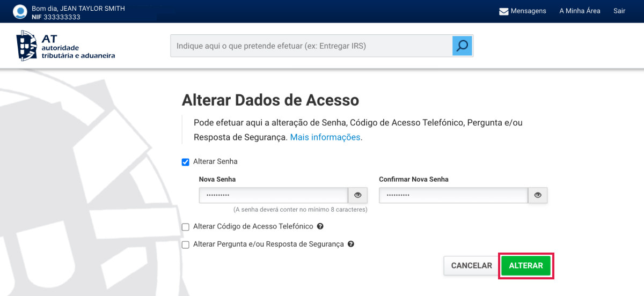This screenshot has width=644, height=296.
Task: Click the user avatar icon
Action: click(20, 11)
